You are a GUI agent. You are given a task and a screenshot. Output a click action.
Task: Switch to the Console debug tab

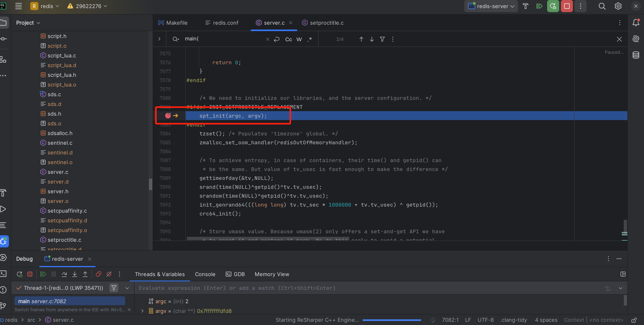pos(205,274)
